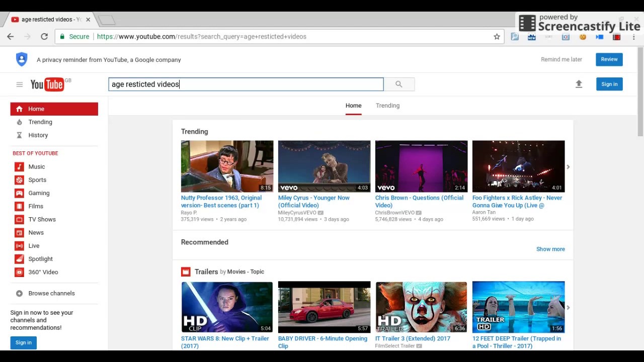Expand Recommended with Show more
This screenshot has width=644, height=362.
550,249
